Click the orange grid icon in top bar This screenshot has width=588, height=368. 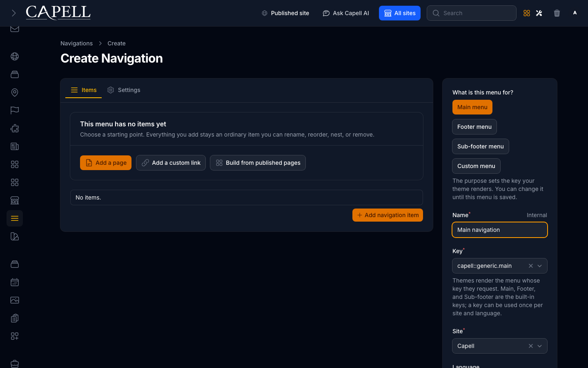527,13
